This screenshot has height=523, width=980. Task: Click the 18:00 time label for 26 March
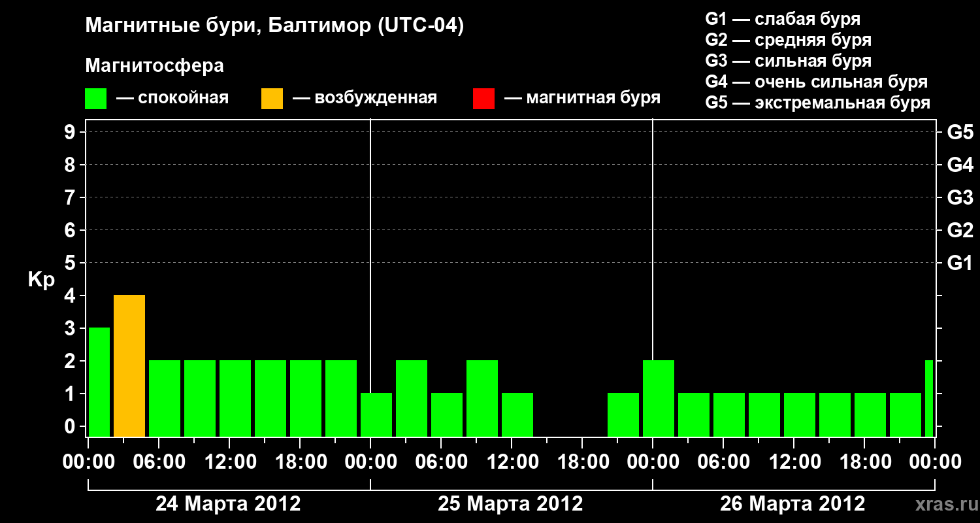(864, 462)
